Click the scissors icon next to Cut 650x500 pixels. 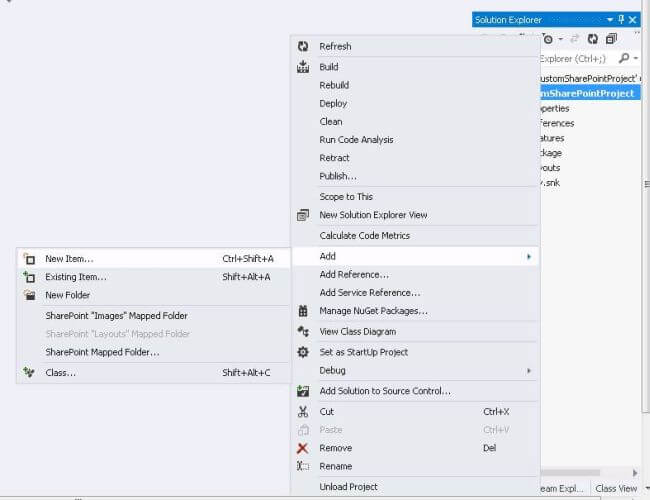tap(303, 411)
